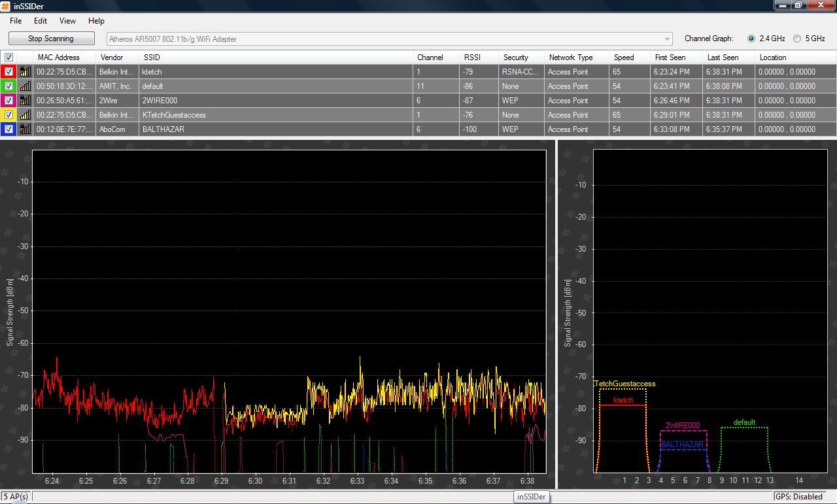Click the inSSIDer app icon in title bar
The width and height of the screenshot is (837, 504).
pyautogui.click(x=6, y=6)
